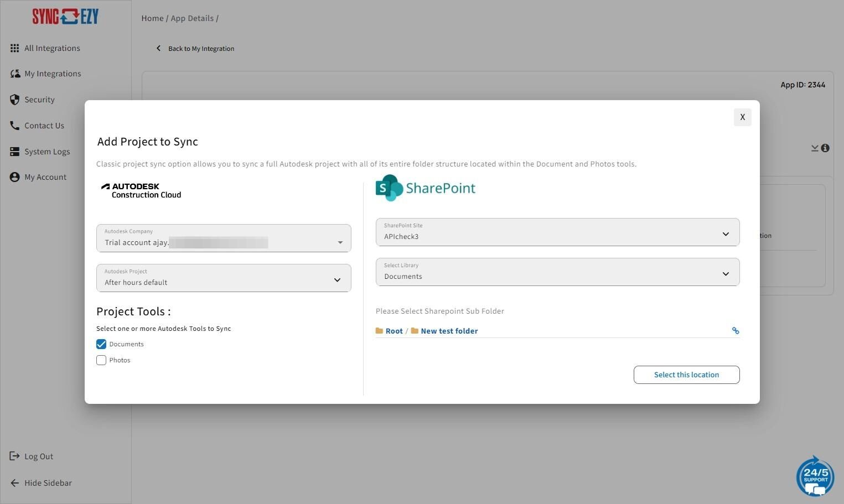This screenshot has width=844, height=504.
Task: Open the Select Library dropdown
Action: click(x=557, y=272)
